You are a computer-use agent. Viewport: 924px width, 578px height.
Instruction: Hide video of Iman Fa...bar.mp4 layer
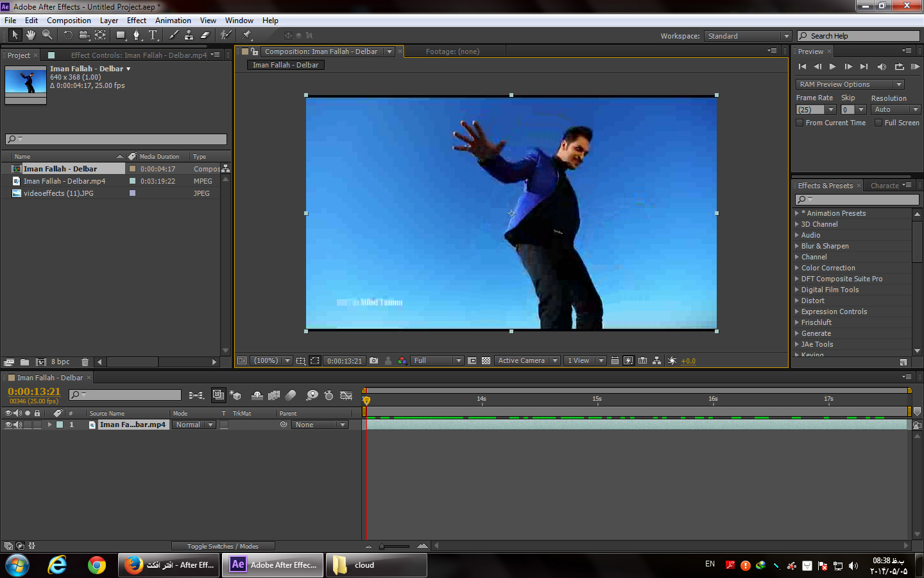[8, 425]
